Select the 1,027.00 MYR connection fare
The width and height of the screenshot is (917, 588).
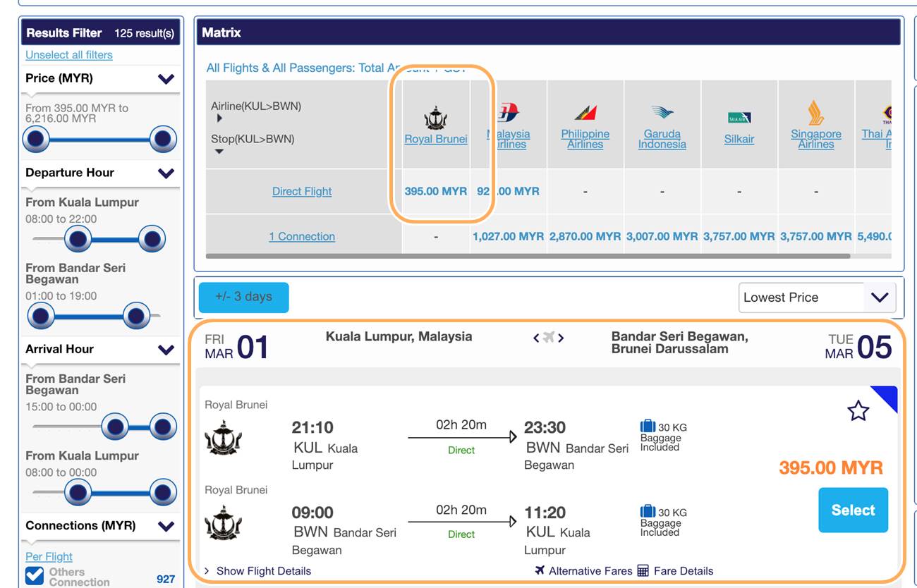coord(508,236)
